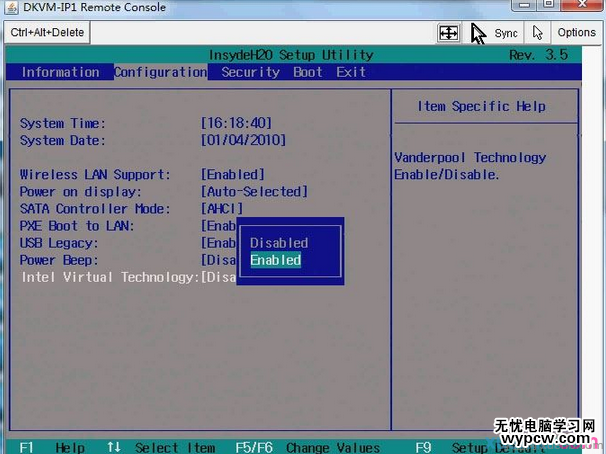Screen dimensions: 606x454
Task: Click the PXE Boot to LAN label
Action: [77, 226]
